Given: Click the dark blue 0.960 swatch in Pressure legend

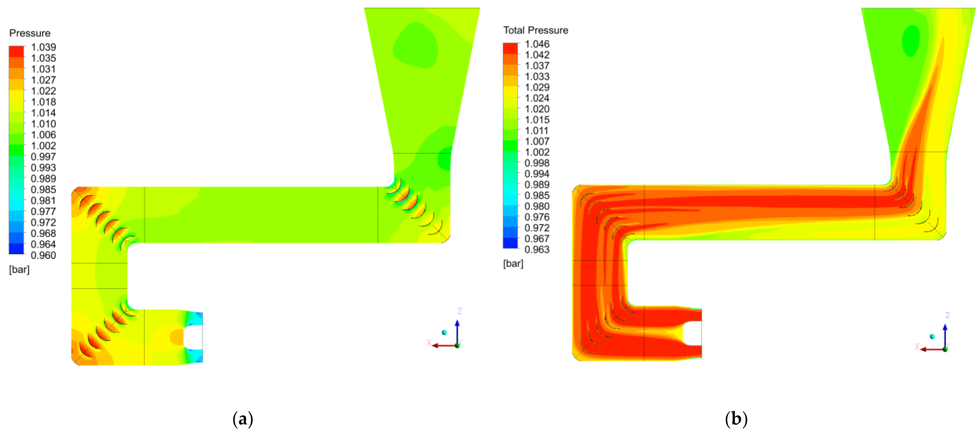Looking at the screenshot, I should pyautogui.click(x=16, y=249).
